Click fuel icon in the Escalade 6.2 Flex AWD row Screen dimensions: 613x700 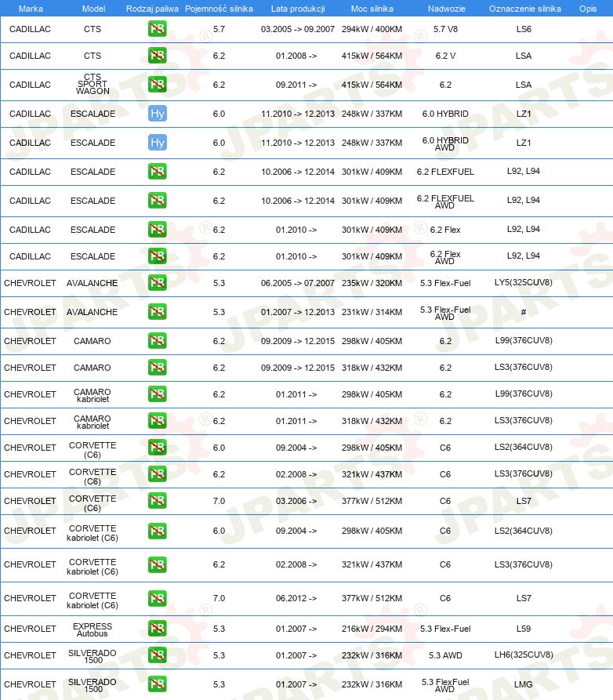tap(157, 256)
